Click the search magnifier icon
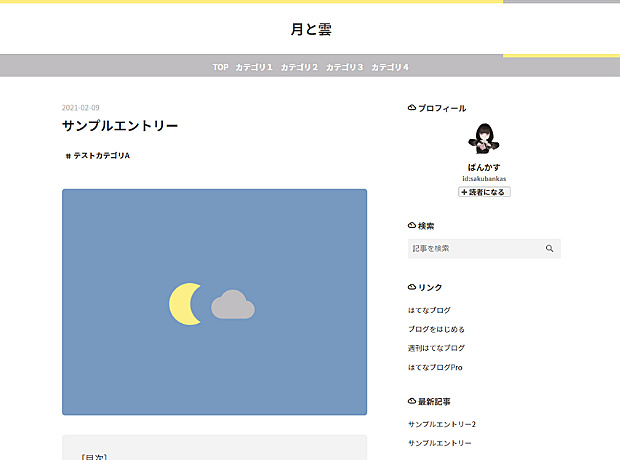This screenshot has height=460, width=620. pyautogui.click(x=549, y=248)
